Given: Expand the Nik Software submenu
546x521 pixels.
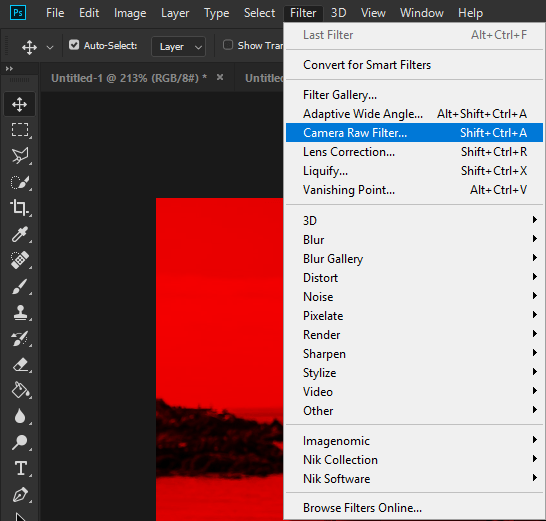Looking at the screenshot, I should (414, 479).
